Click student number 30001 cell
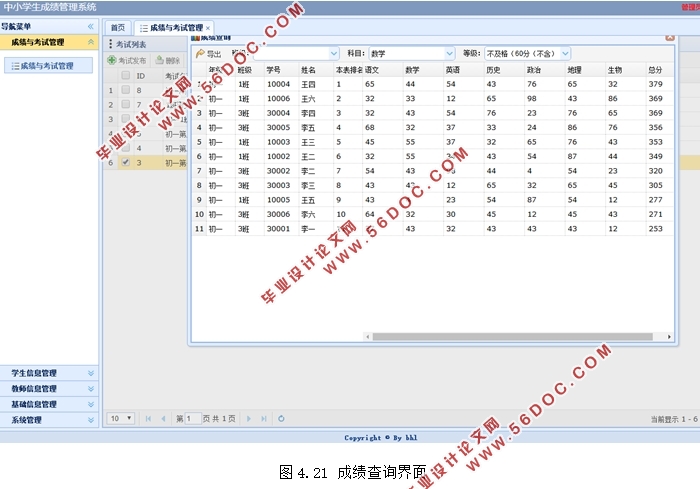700x489 pixels. click(281, 229)
